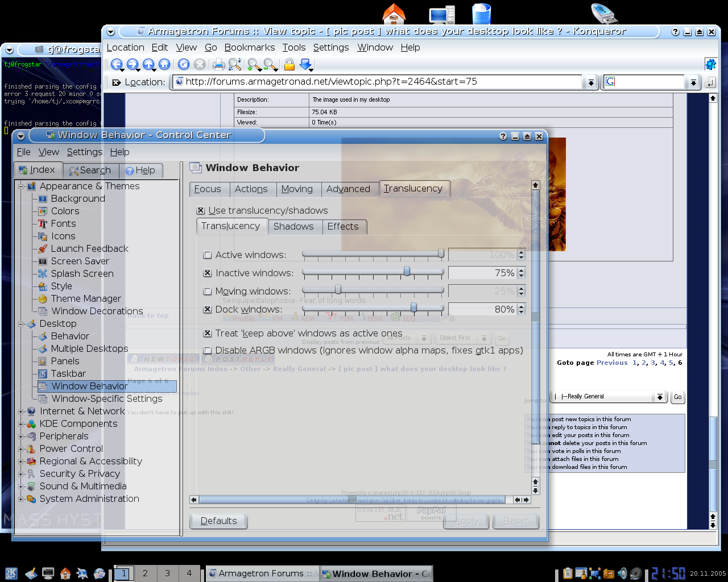Click Konqueror's forward navigation arrow

(133, 65)
